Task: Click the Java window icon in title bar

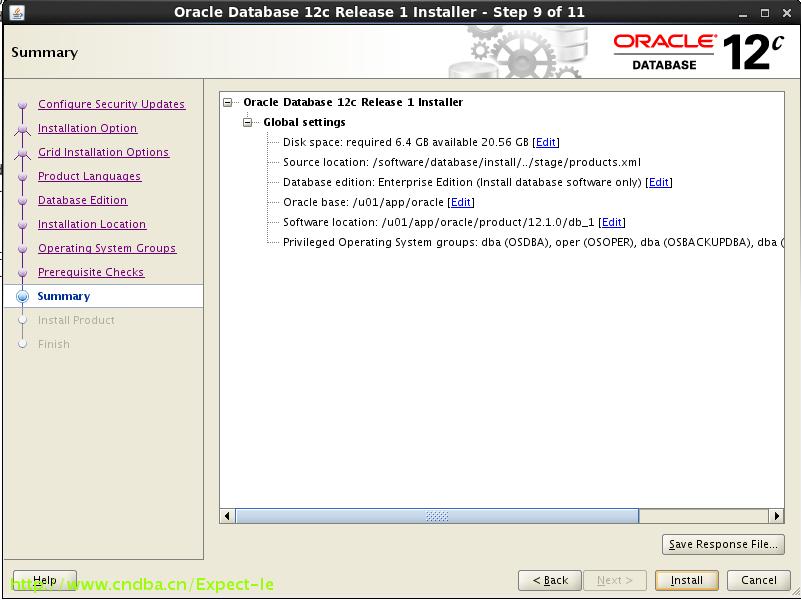Action: 17,12
